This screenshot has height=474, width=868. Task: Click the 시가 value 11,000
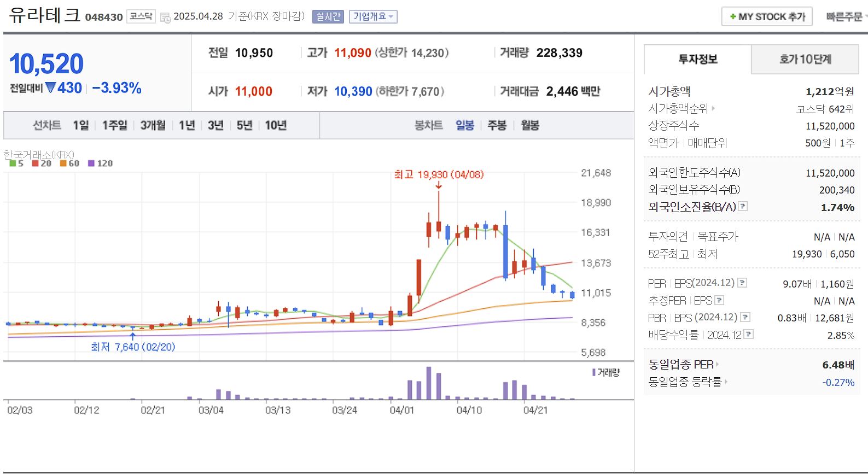coord(254,91)
